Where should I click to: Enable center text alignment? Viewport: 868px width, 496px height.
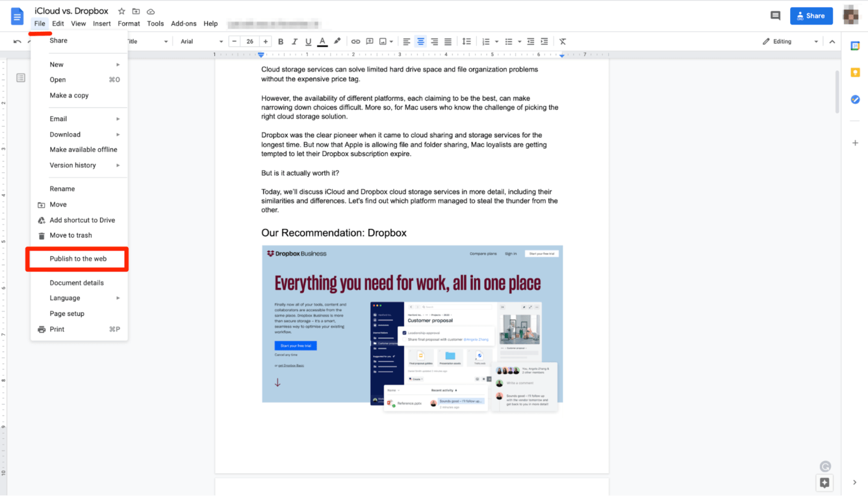(420, 41)
